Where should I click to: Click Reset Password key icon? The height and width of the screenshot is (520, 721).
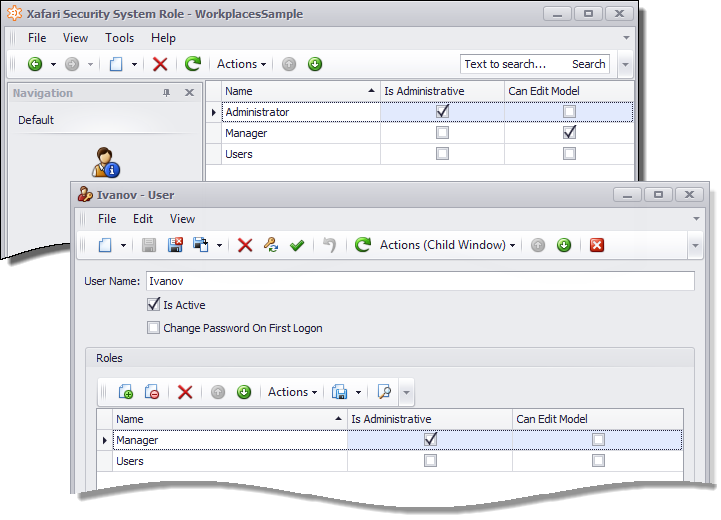pyautogui.click(x=271, y=245)
